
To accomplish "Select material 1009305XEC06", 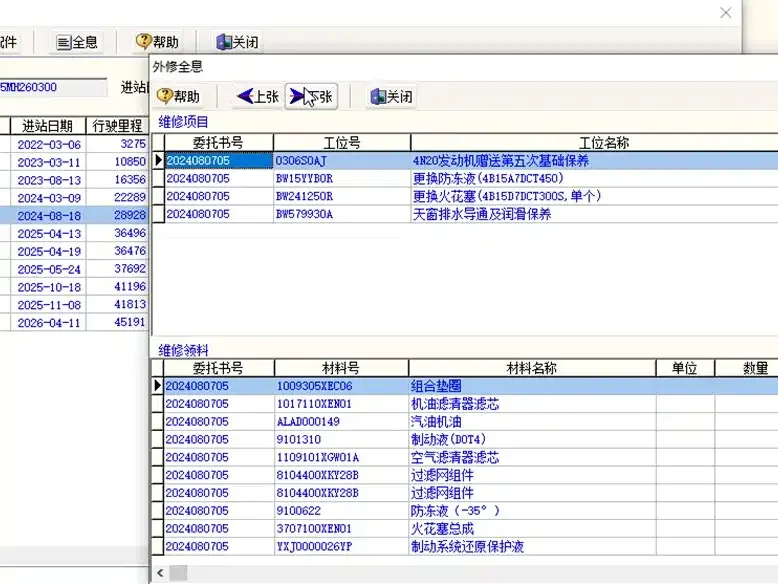I will coord(314,386).
